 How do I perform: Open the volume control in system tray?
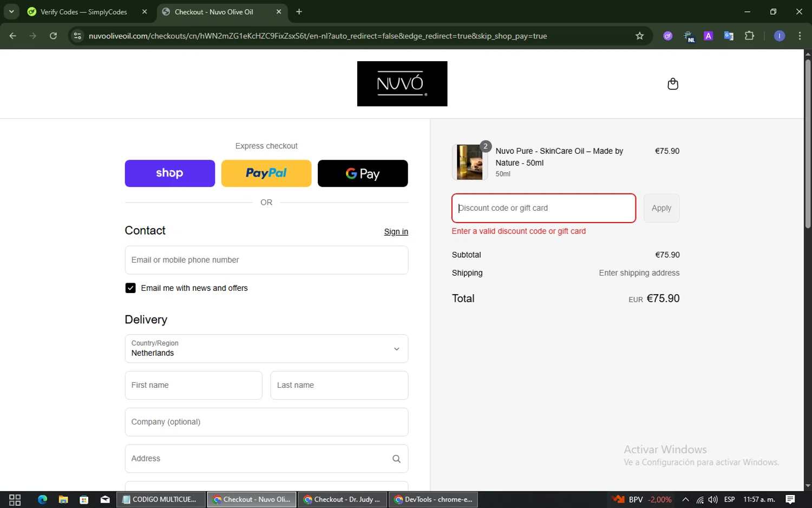pyautogui.click(x=713, y=499)
